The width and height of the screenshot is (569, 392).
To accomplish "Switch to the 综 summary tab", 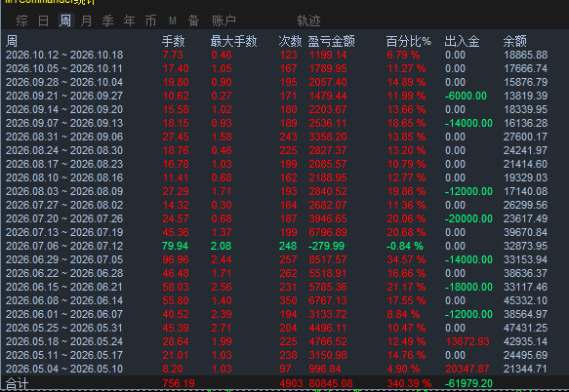I will 21,20.
